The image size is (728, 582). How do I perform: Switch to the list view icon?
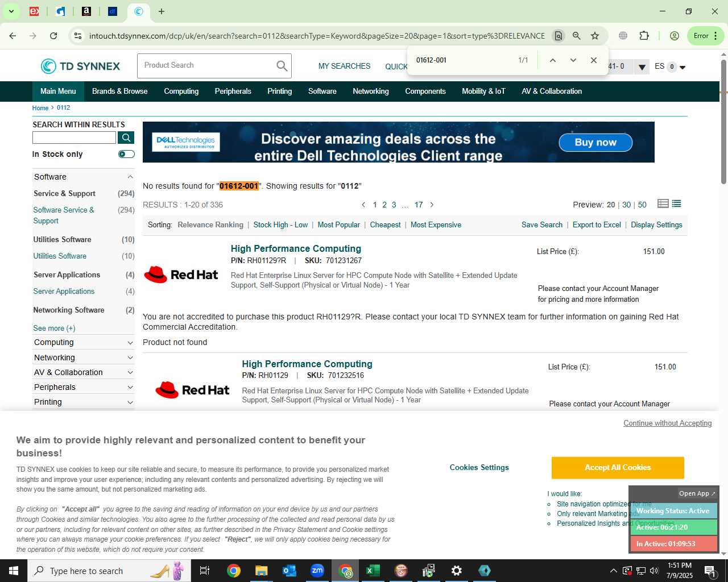tap(676, 204)
